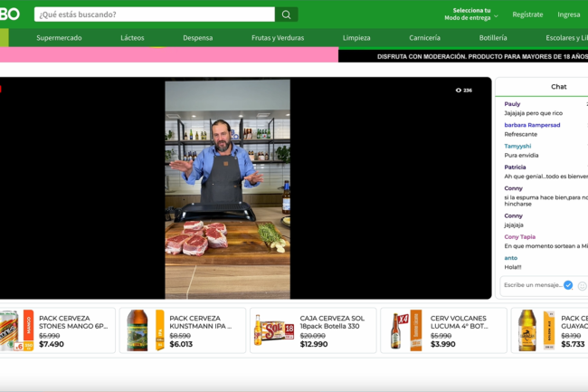Expand the Modo de entrega selector
Viewport: 588px width, 392px height.
(471, 14)
